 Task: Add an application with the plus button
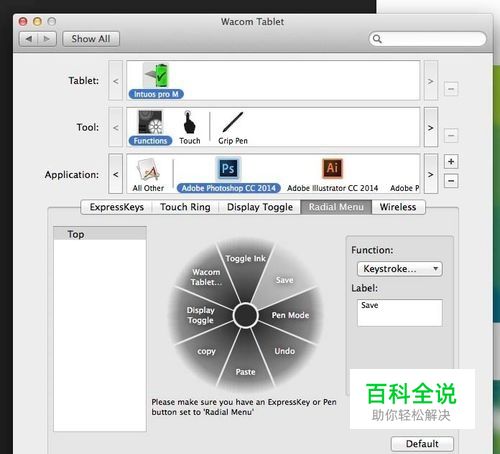pos(451,162)
